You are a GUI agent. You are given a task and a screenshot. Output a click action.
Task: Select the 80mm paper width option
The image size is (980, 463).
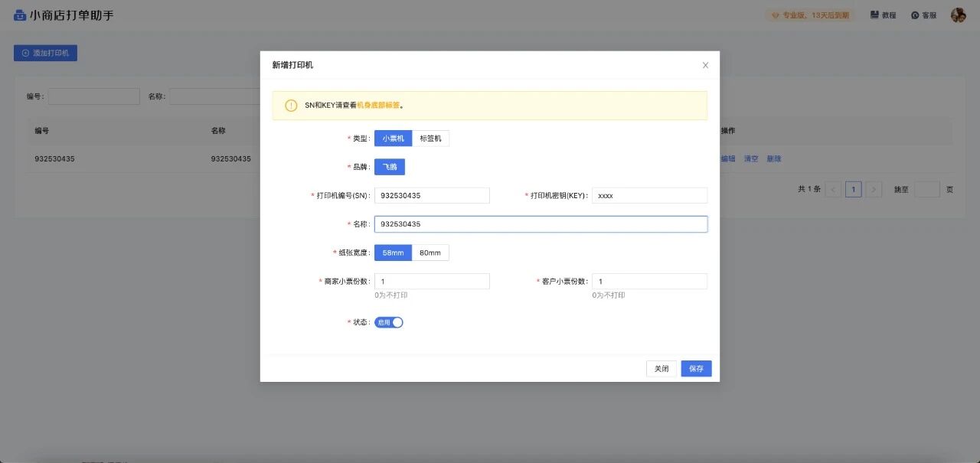point(430,253)
